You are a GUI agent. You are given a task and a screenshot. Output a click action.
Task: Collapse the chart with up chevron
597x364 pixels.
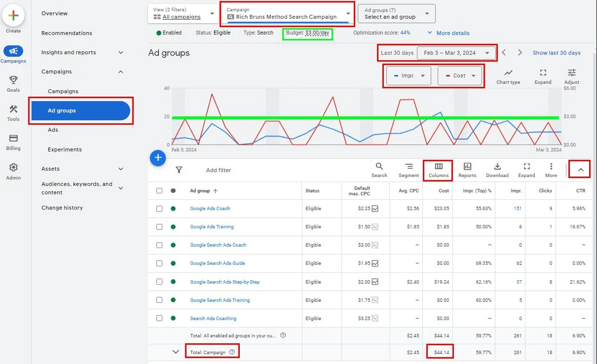tap(580, 170)
